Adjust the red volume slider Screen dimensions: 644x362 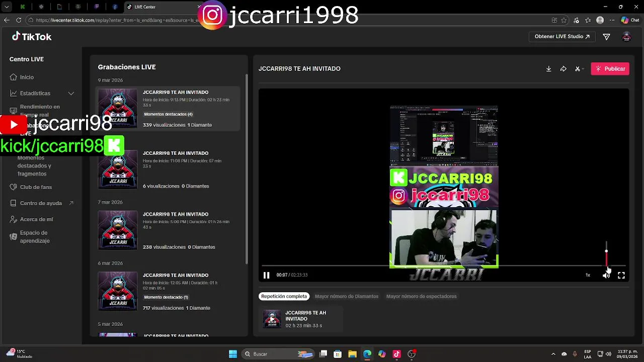tap(606, 254)
